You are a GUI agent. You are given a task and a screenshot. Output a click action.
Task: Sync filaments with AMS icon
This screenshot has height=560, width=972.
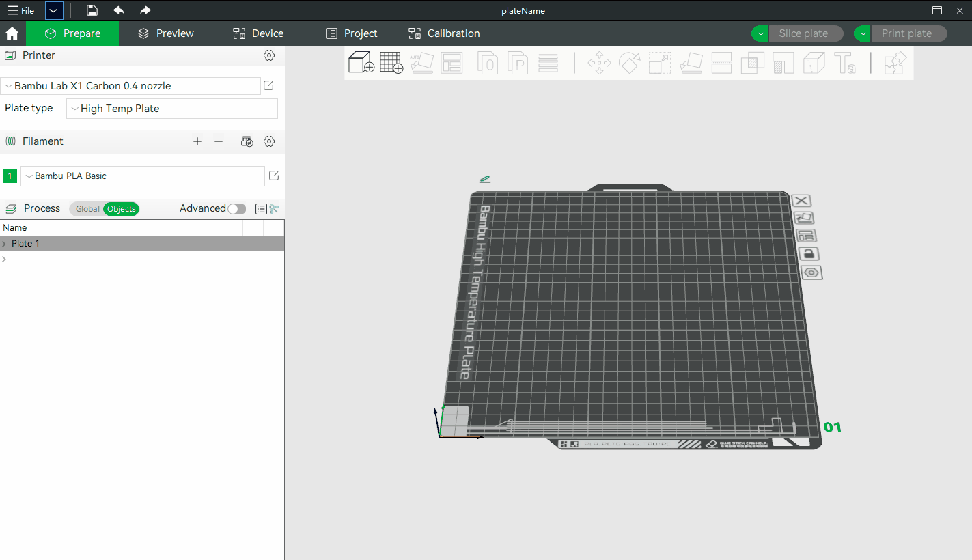(x=247, y=141)
